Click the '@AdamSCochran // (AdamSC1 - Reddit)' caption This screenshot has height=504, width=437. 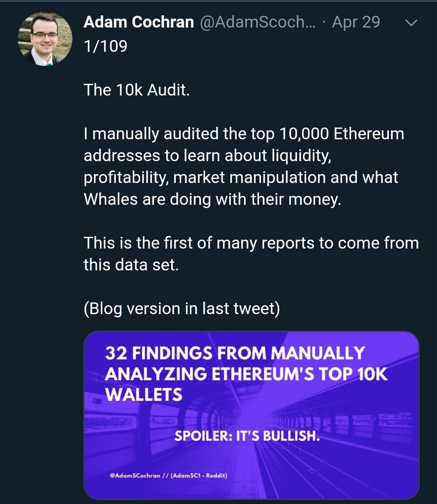pyautogui.click(x=168, y=475)
